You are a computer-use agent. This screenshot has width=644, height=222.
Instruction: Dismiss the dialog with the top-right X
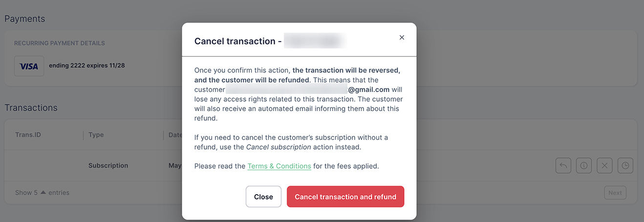(x=402, y=37)
